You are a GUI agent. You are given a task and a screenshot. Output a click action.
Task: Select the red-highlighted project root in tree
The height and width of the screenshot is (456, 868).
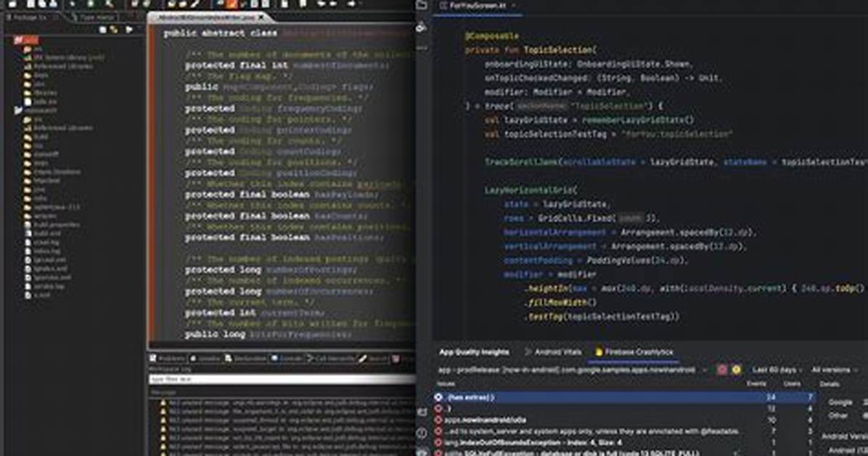[x=27, y=40]
